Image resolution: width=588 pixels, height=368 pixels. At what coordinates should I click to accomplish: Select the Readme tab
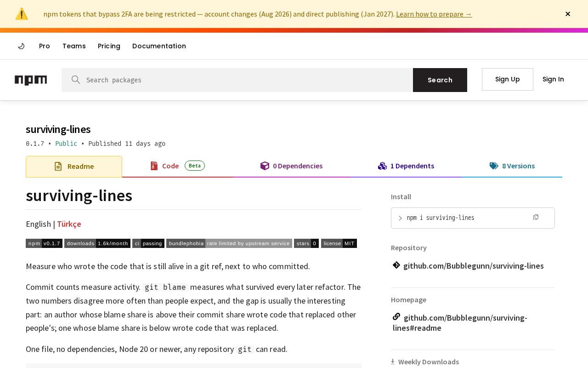point(74,167)
